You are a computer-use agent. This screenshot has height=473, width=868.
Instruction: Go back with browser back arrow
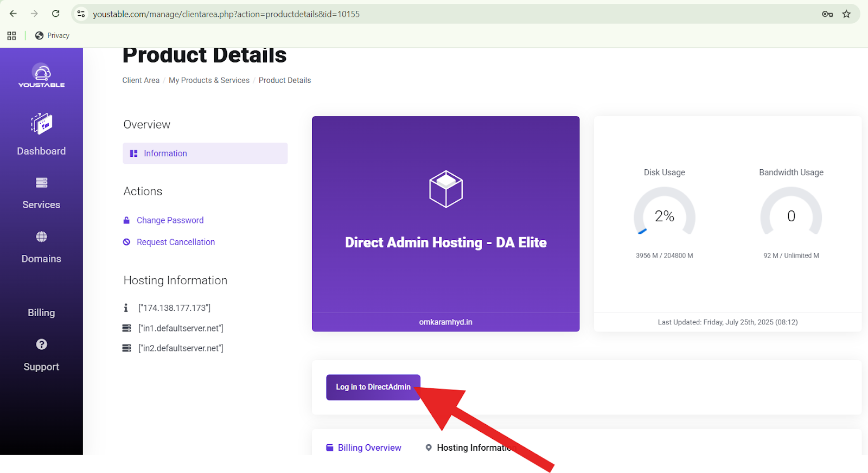(x=13, y=14)
